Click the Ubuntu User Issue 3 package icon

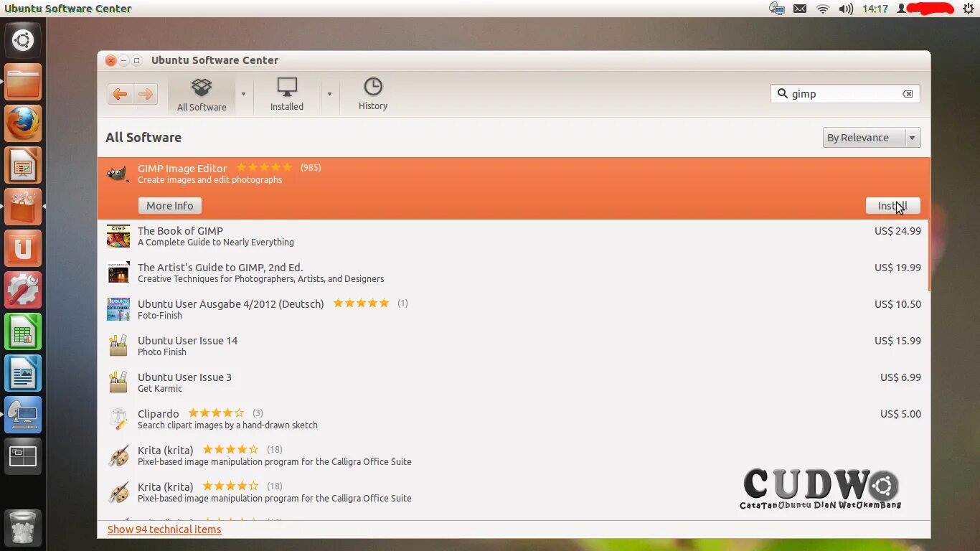[x=118, y=382]
